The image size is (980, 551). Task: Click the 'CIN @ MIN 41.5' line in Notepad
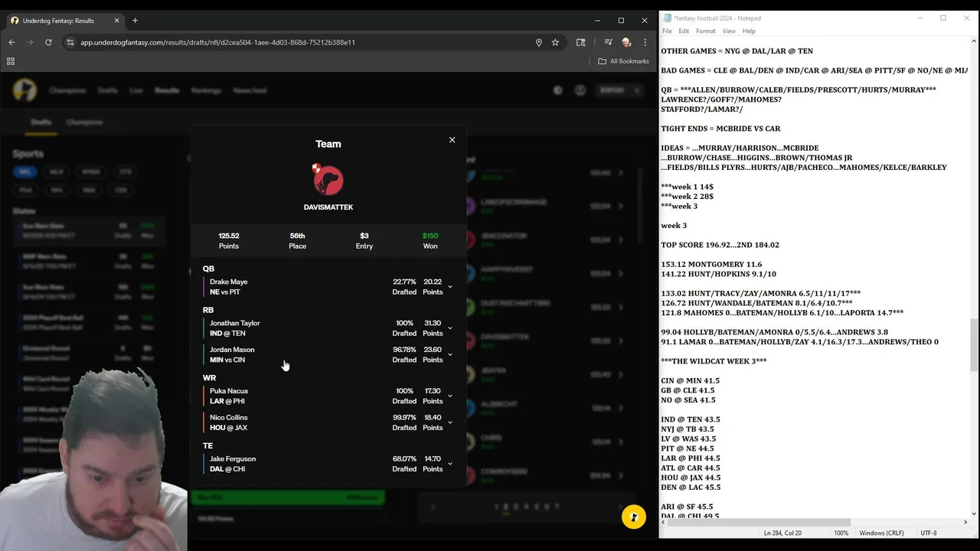click(690, 380)
